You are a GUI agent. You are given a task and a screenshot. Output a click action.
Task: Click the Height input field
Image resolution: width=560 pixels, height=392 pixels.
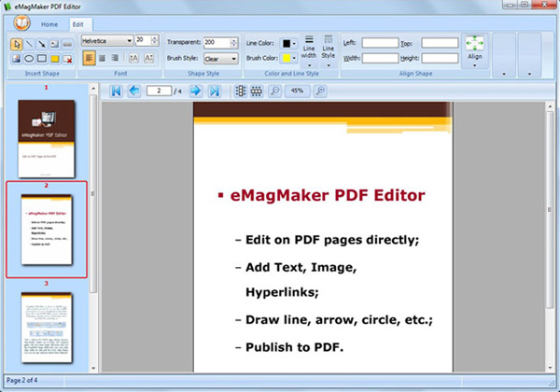coord(440,58)
